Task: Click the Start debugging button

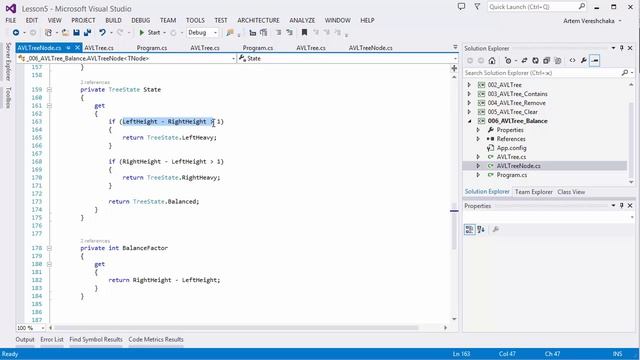Action: (x=150, y=32)
